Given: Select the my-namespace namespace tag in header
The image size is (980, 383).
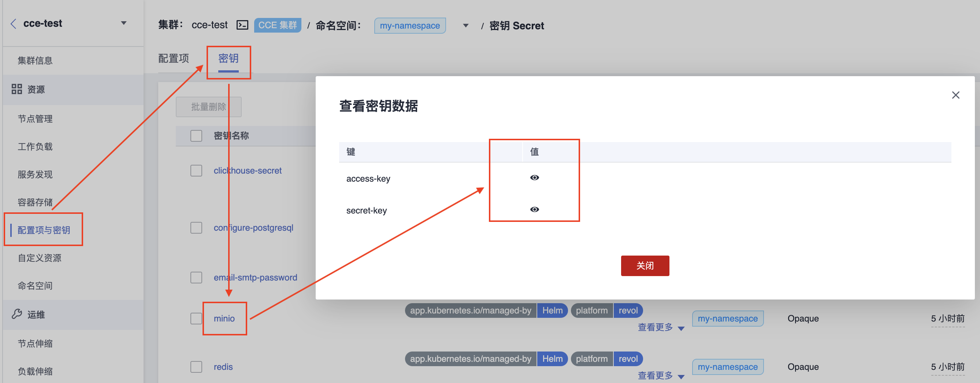Looking at the screenshot, I should tap(410, 26).
